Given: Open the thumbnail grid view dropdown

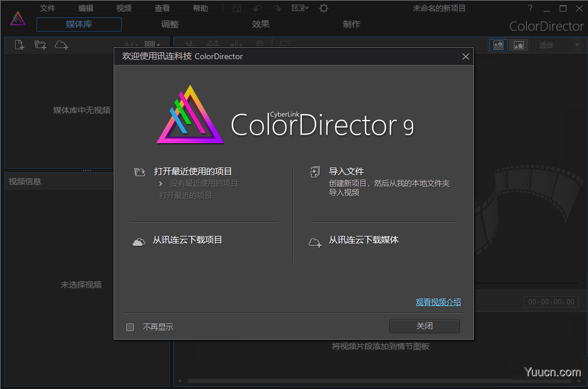Looking at the screenshot, I should pos(152,44).
